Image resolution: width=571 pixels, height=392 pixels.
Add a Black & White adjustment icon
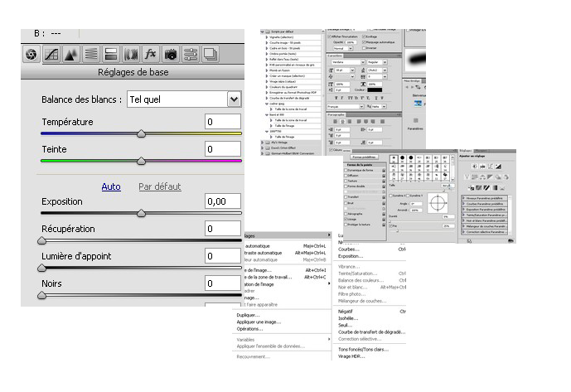490,177
